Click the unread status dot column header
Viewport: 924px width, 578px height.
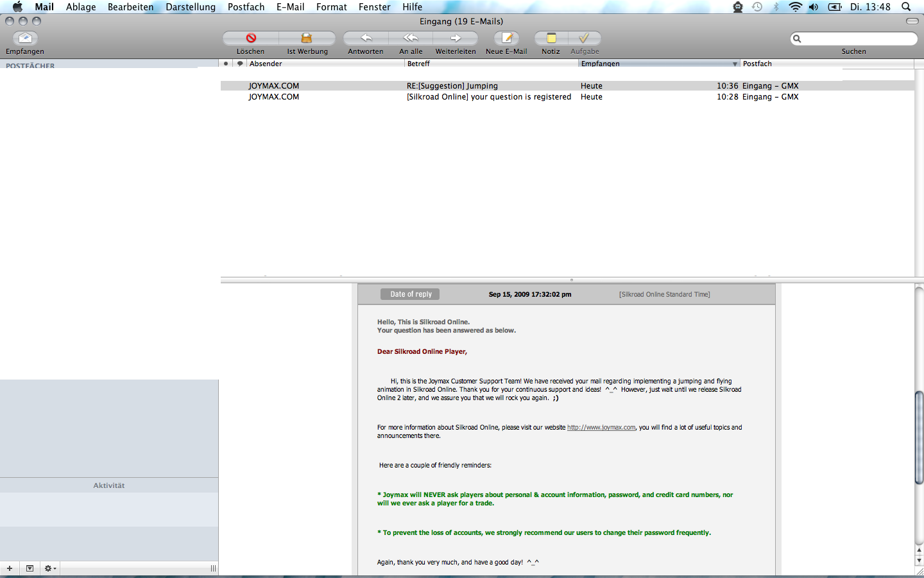pyautogui.click(x=226, y=64)
